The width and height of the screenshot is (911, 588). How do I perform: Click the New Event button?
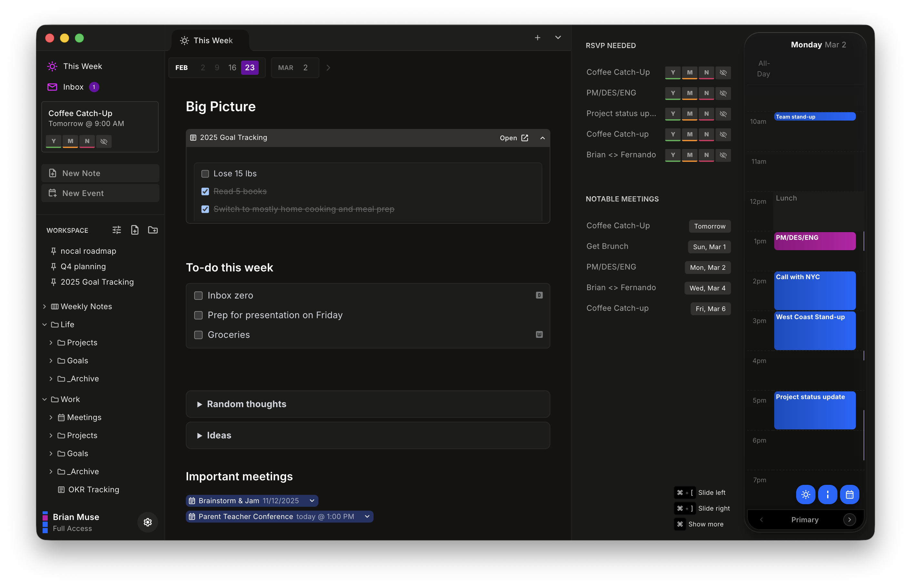pyautogui.click(x=100, y=193)
